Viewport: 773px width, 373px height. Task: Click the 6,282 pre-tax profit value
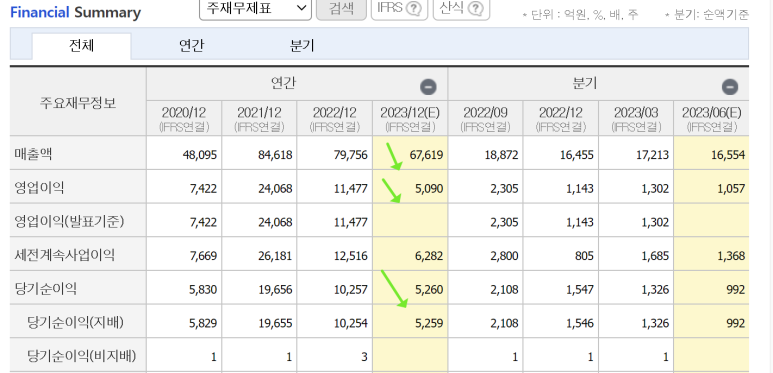[429, 256]
